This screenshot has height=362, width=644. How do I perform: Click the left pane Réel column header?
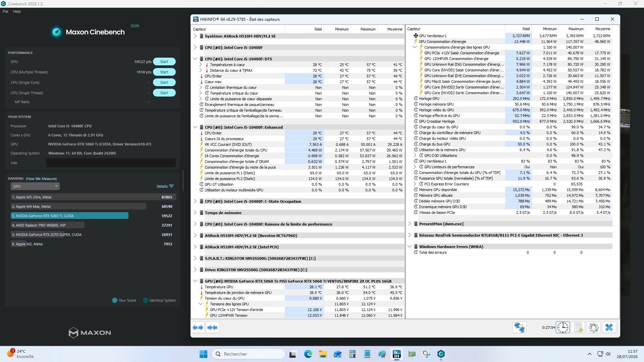pyautogui.click(x=304, y=29)
